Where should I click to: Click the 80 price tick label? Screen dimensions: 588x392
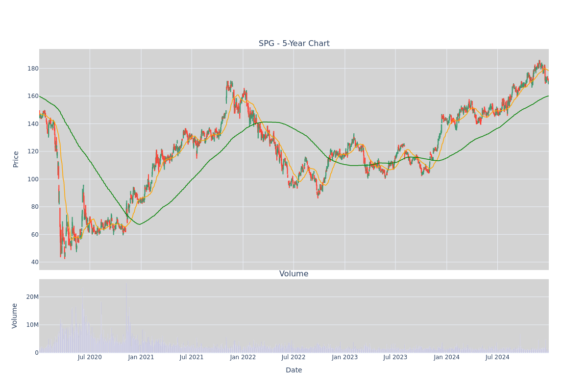[x=35, y=207]
